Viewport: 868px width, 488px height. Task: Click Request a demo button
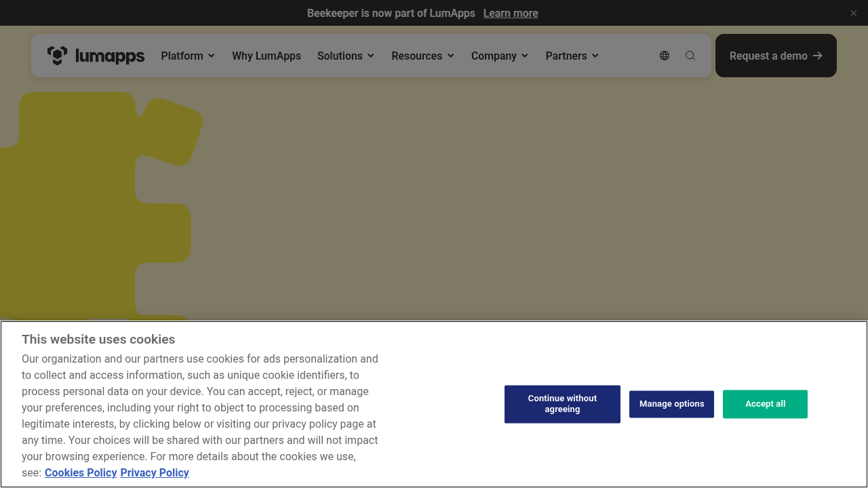[x=776, y=56]
